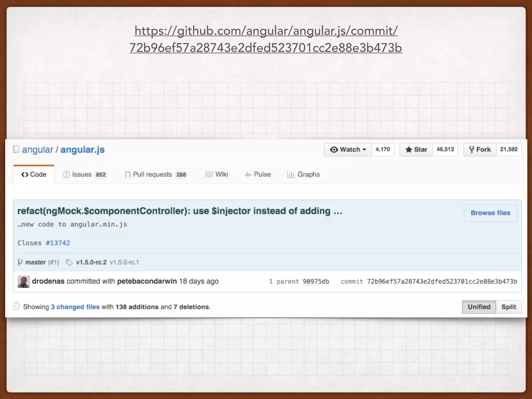
Task: Open the (#1) pull request reference
Action: tap(54, 262)
